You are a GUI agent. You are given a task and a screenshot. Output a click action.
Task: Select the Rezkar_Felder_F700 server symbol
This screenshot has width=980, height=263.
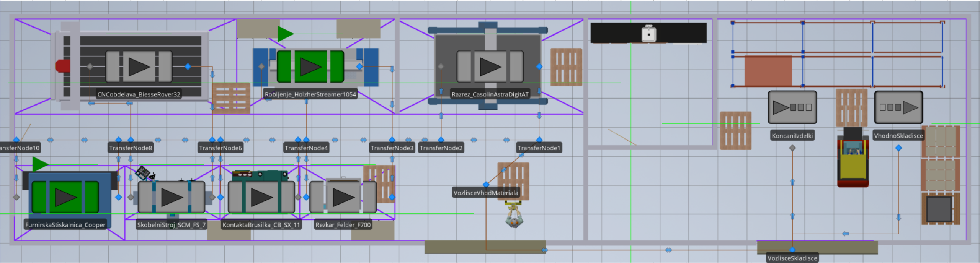[x=343, y=197]
